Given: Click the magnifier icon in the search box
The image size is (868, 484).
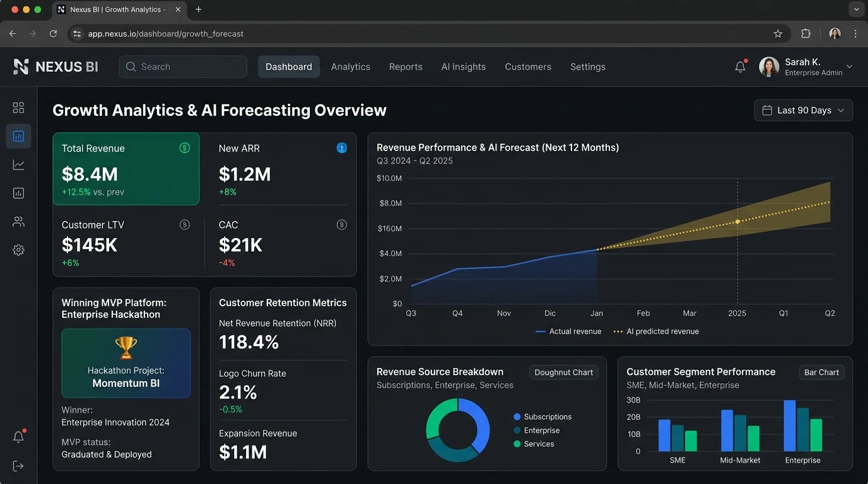Looking at the screenshot, I should pos(131,67).
